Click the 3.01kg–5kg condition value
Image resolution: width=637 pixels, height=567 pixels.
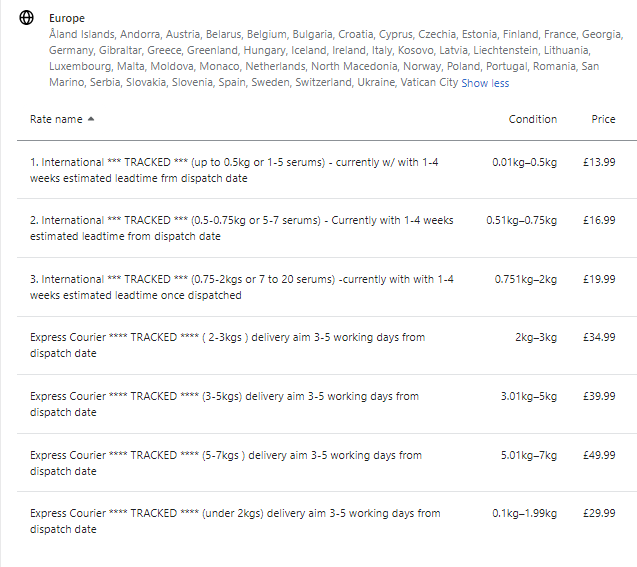(x=528, y=397)
